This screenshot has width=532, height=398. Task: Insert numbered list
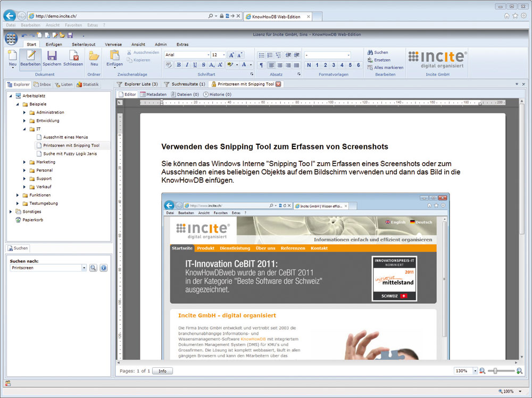pos(270,55)
